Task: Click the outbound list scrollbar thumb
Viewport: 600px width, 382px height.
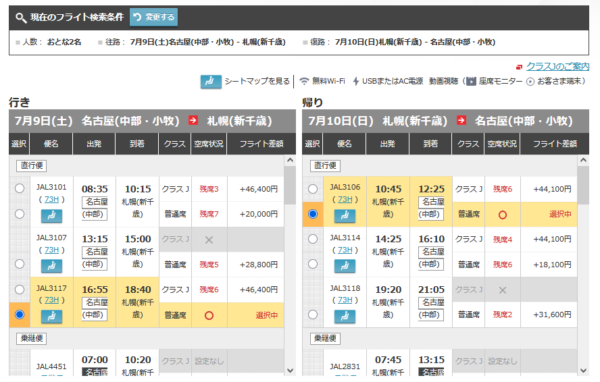Action: 290,185
